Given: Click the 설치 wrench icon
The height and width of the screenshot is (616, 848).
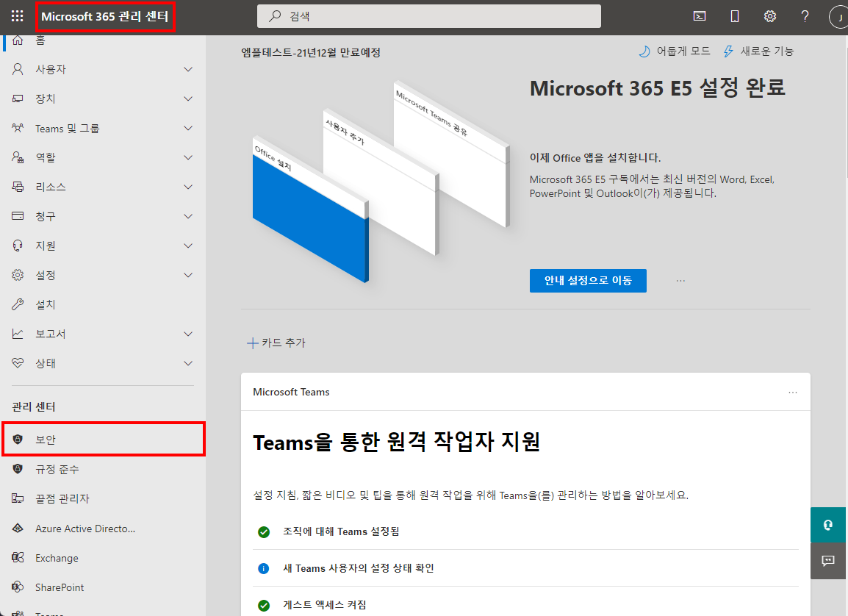Looking at the screenshot, I should pyautogui.click(x=18, y=304).
